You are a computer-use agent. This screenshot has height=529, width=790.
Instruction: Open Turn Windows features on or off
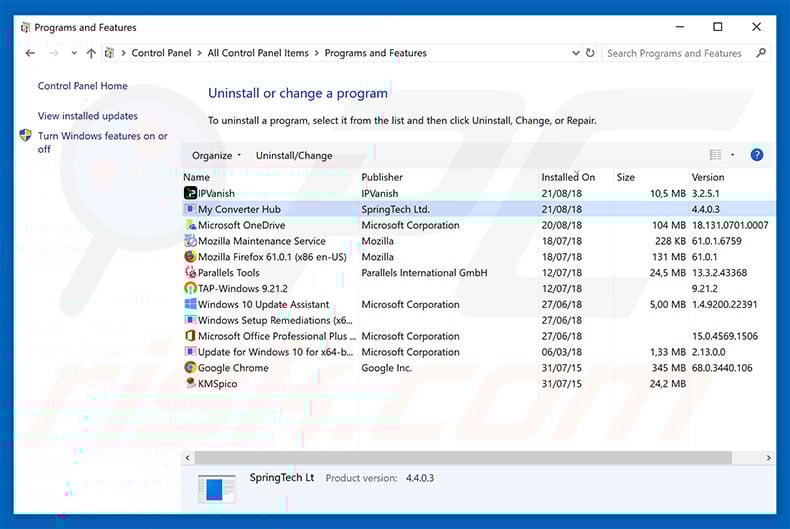pos(102,142)
